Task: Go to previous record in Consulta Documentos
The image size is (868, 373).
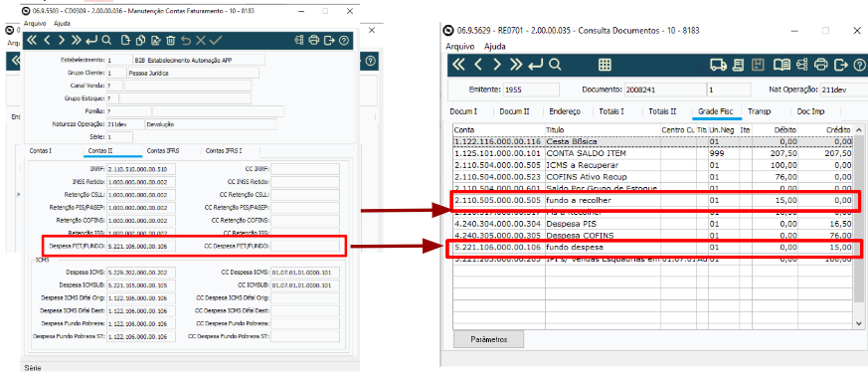Action: click(x=478, y=65)
